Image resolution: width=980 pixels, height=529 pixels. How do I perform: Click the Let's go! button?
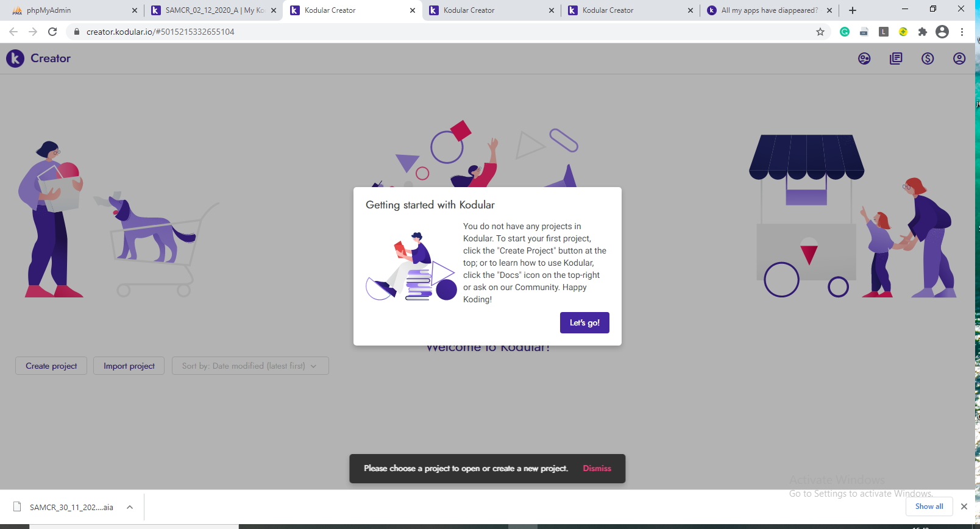coord(584,323)
